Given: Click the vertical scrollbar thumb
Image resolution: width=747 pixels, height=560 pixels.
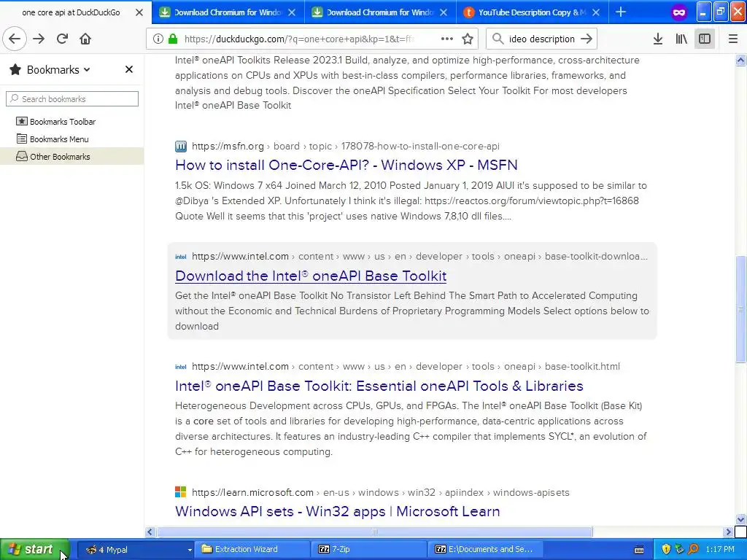Looking at the screenshot, I should (x=740, y=309).
